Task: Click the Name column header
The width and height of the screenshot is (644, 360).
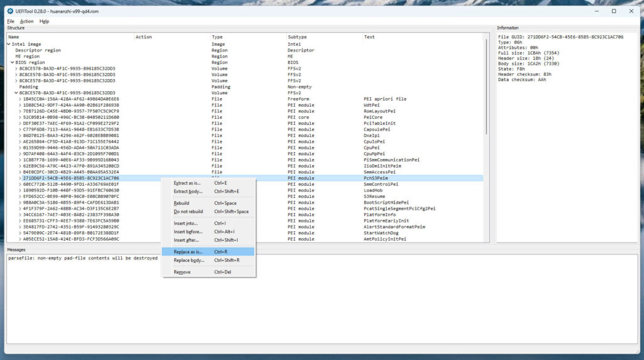Action: tap(14, 37)
